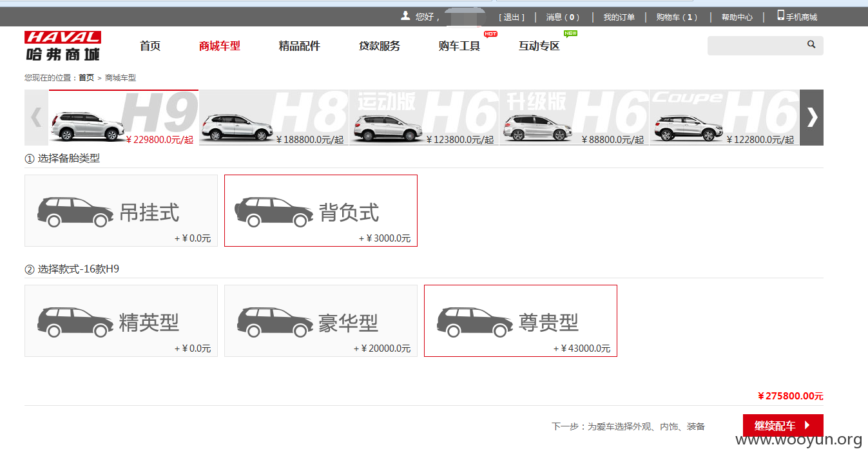This screenshot has width=868, height=458.
Task: Click the 继续配车 button
Action: [783, 426]
